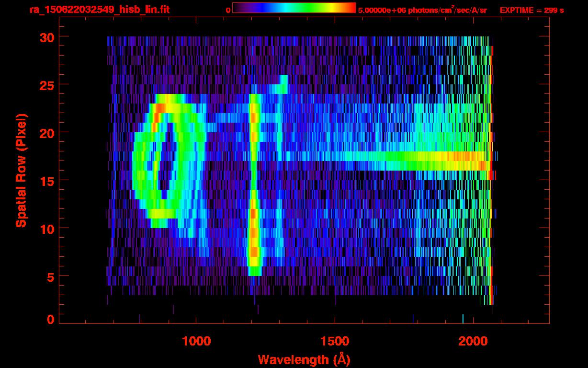Click the 1000 wavelength tick label

coord(196,341)
